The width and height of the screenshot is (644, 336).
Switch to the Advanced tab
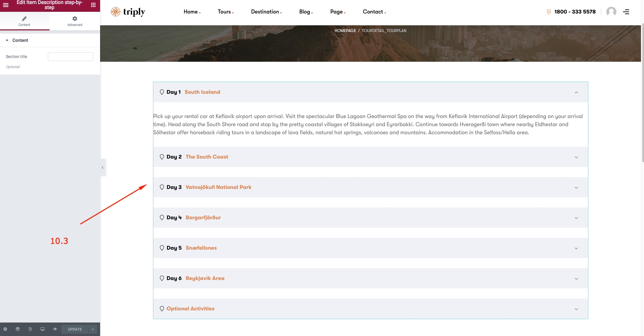point(74,21)
